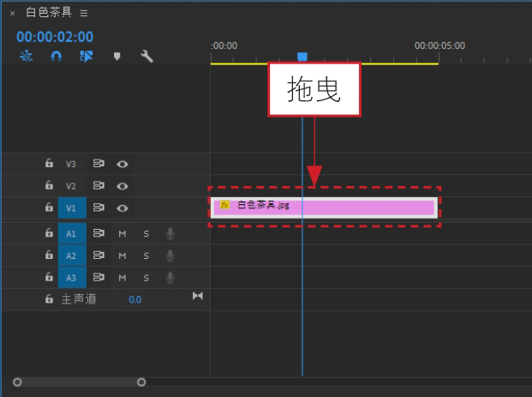Close the 白色茶具 sequence tab
Image resolution: width=532 pixels, height=397 pixels.
pos(13,14)
